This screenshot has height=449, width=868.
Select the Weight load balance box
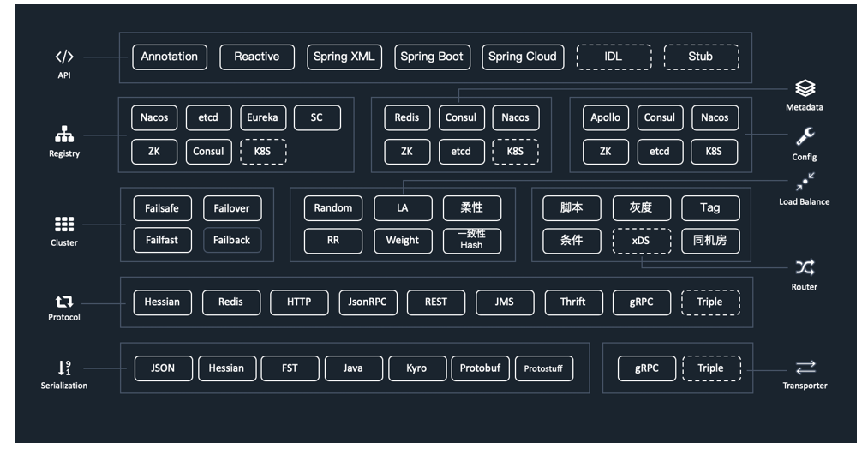[x=403, y=241]
